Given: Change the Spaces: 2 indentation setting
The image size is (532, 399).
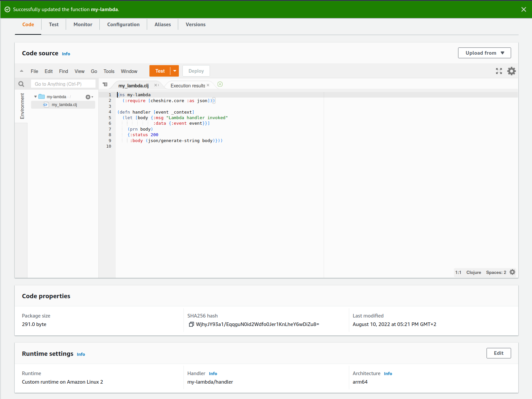Looking at the screenshot, I should coord(496,272).
